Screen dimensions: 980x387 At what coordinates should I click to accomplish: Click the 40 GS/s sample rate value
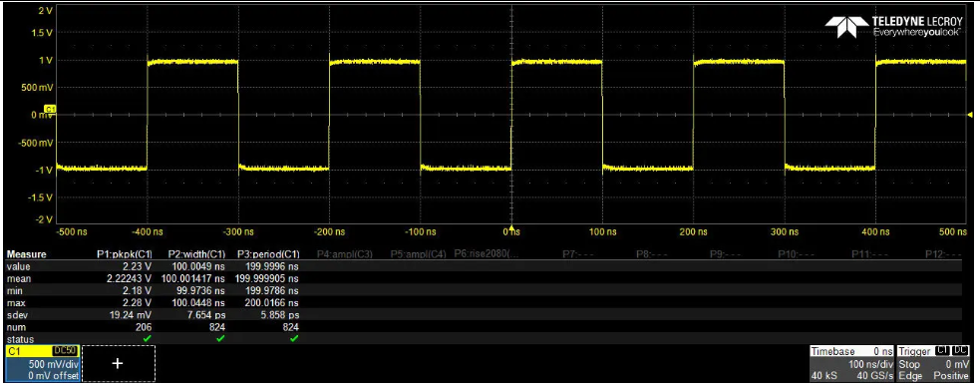(x=875, y=376)
